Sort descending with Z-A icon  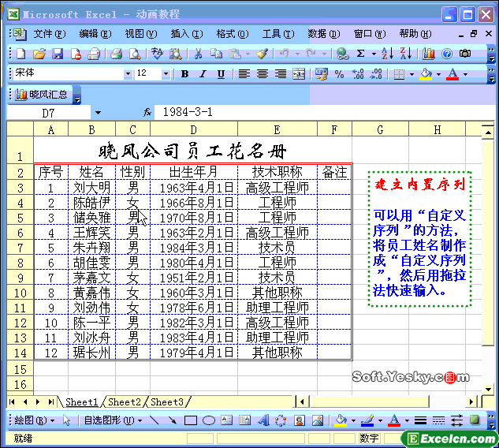pyautogui.click(x=406, y=54)
